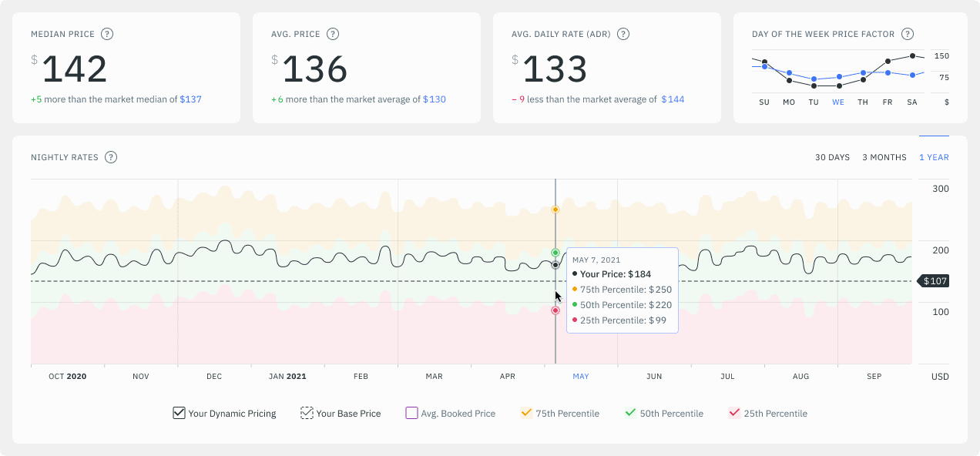Screen dimensions: 980x456
Task: Click the May 7, 2021 tooltip date
Action: 596,260
